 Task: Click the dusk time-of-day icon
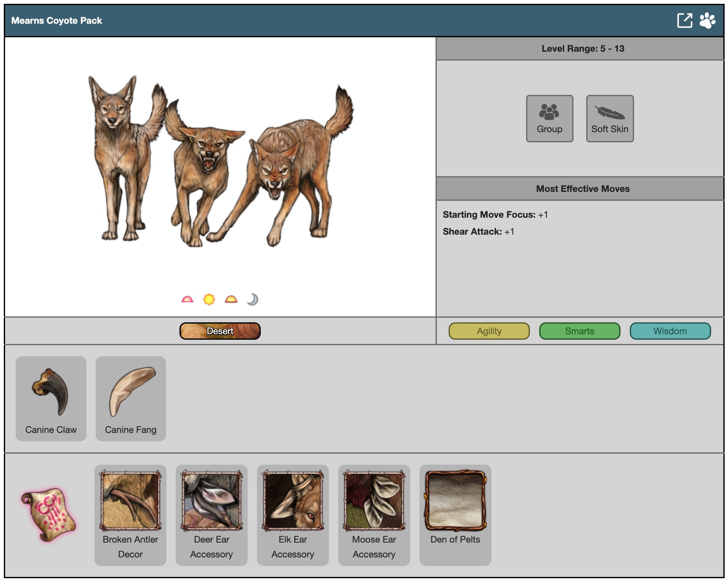(231, 299)
